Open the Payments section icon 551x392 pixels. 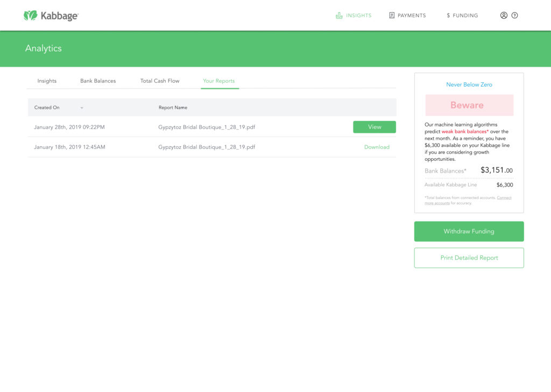pos(392,16)
